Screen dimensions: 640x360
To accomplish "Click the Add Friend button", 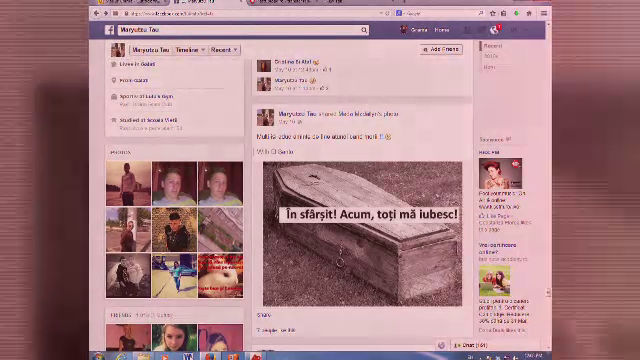I will (x=441, y=49).
